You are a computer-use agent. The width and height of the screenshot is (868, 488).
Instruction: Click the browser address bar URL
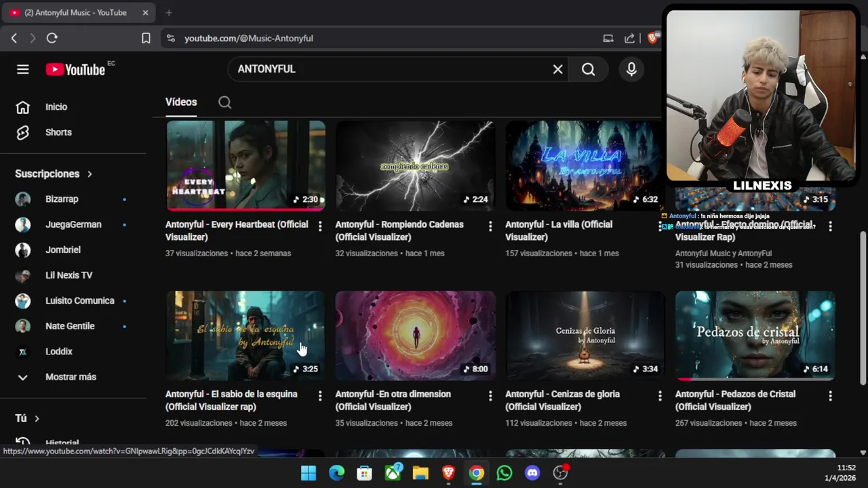[248, 39]
